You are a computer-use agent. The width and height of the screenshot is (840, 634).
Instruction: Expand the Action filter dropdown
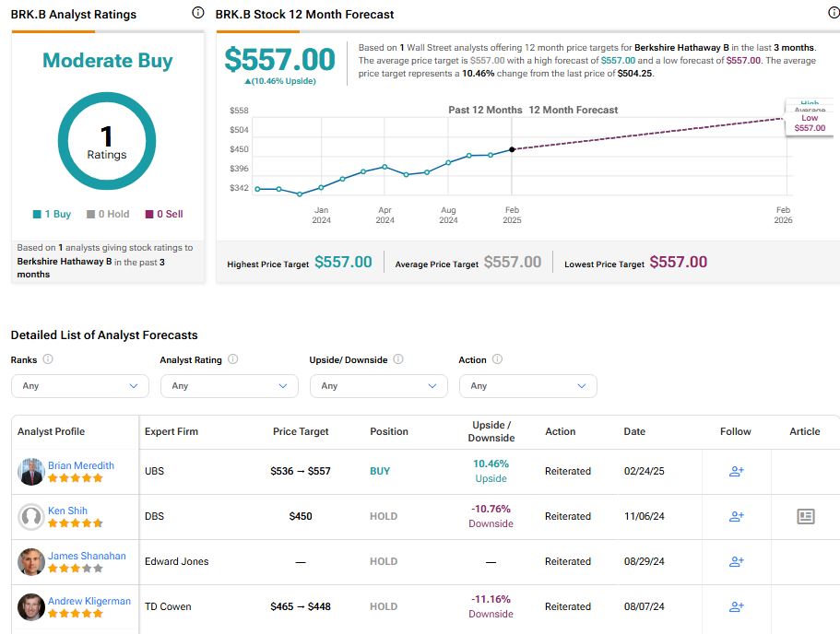coord(527,386)
